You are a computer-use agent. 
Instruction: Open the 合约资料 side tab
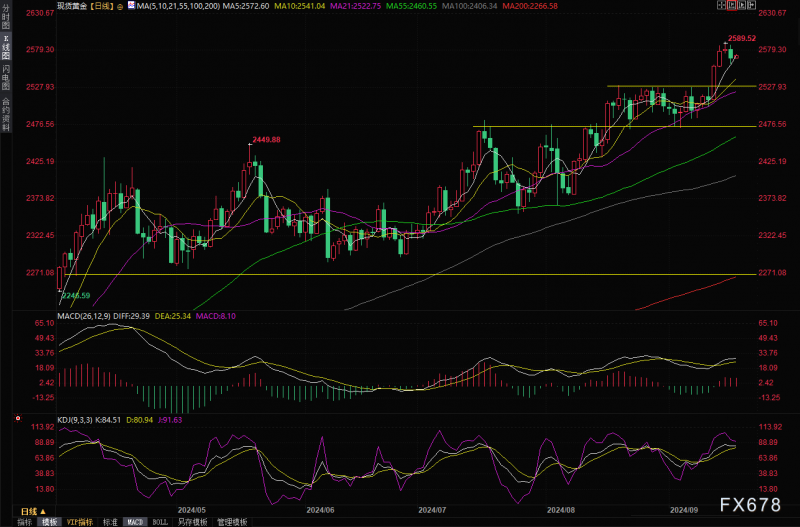6,114
